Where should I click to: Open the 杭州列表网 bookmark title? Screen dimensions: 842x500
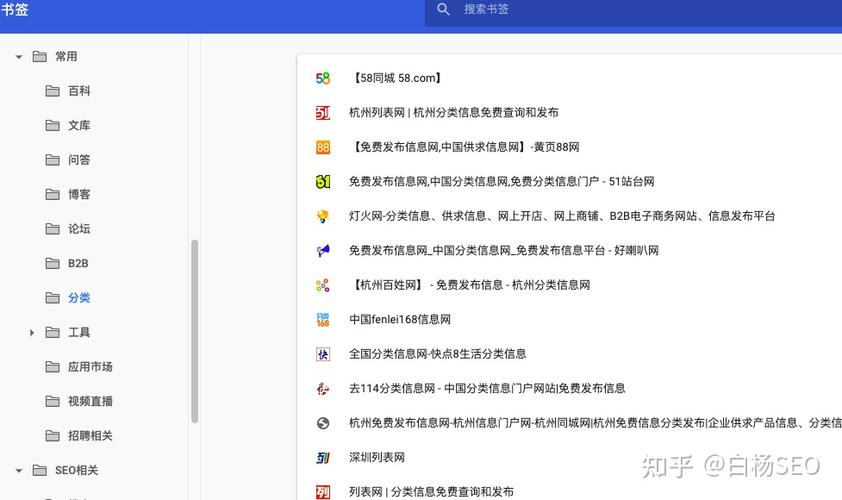click(454, 113)
